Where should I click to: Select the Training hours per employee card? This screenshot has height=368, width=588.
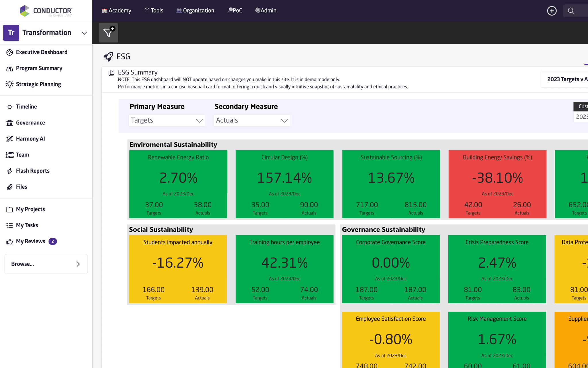point(285,269)
